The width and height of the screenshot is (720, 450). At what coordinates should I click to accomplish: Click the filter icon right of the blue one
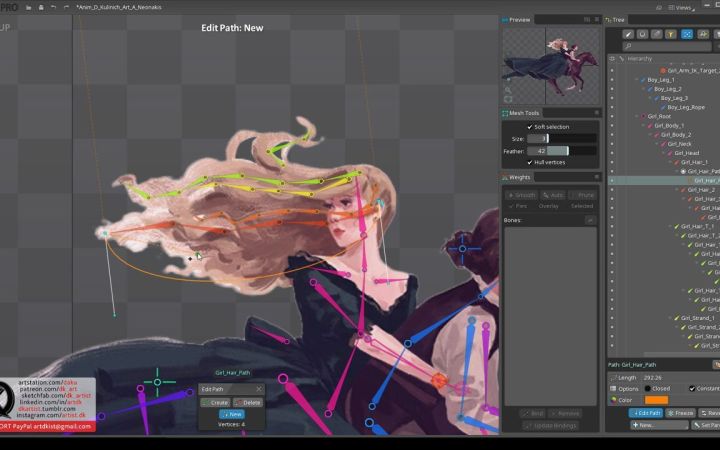pyautogui.click(x=703, y=34)
